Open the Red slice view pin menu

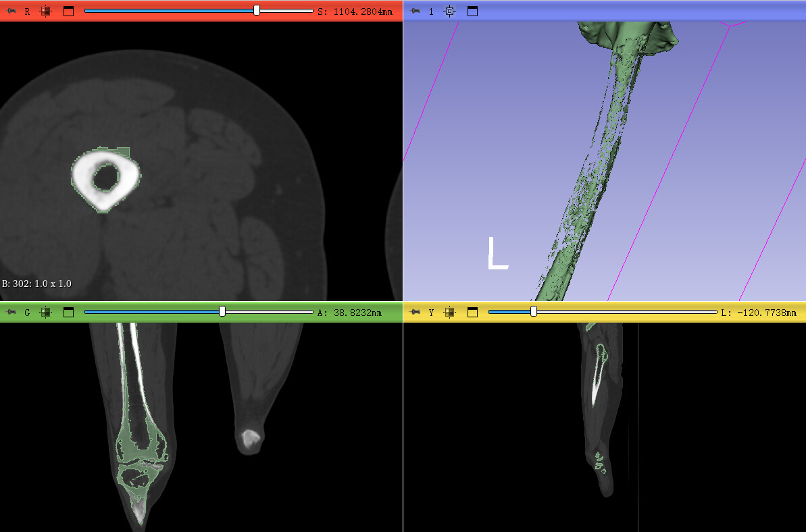11,11
